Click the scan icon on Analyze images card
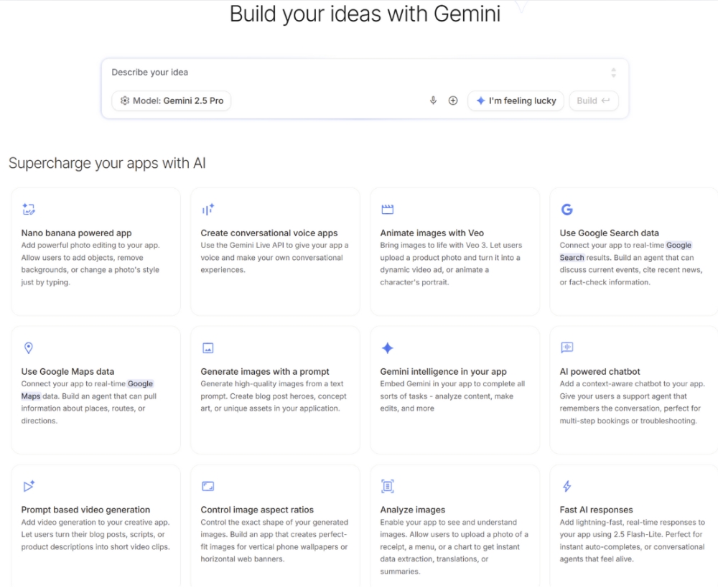718x588 pixels. point(387,486)
